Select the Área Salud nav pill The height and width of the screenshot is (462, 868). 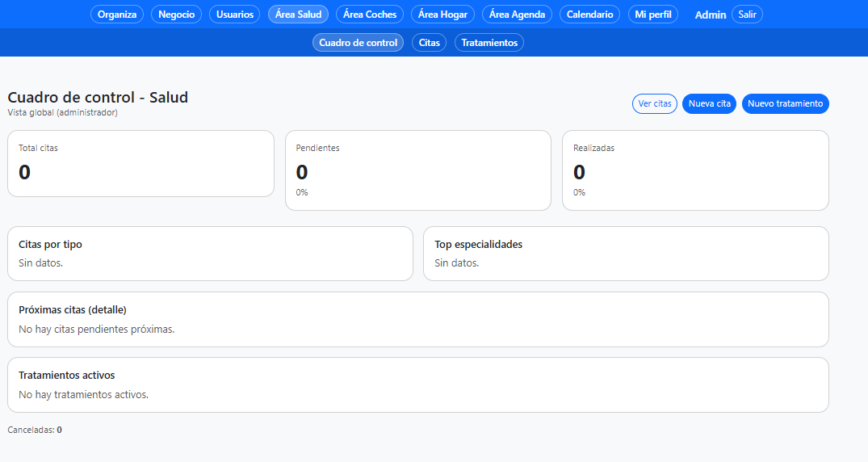(298, 15)
